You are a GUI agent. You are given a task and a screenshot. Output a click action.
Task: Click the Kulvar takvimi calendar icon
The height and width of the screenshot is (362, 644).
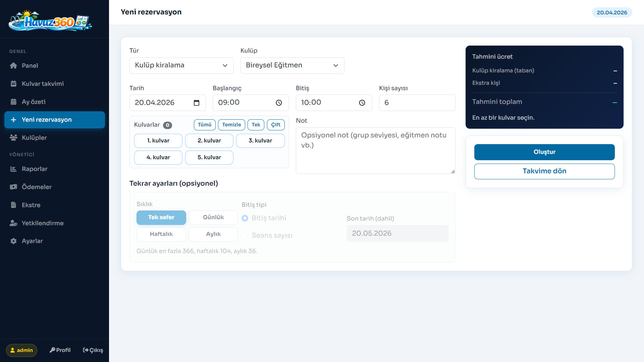13,84
